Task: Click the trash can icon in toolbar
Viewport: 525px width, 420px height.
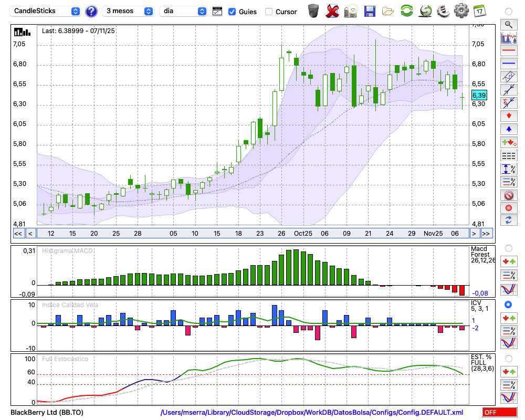Action: (313, 10)
